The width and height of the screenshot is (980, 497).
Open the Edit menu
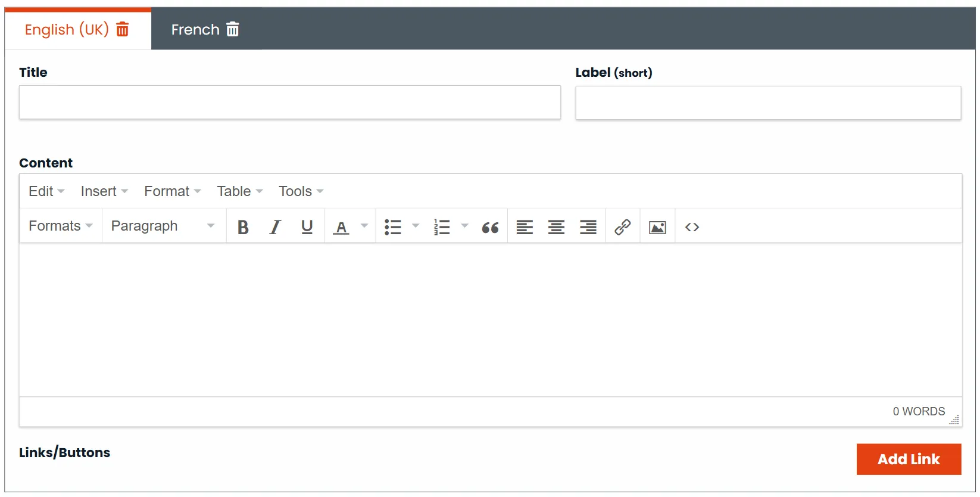(46, 191)
